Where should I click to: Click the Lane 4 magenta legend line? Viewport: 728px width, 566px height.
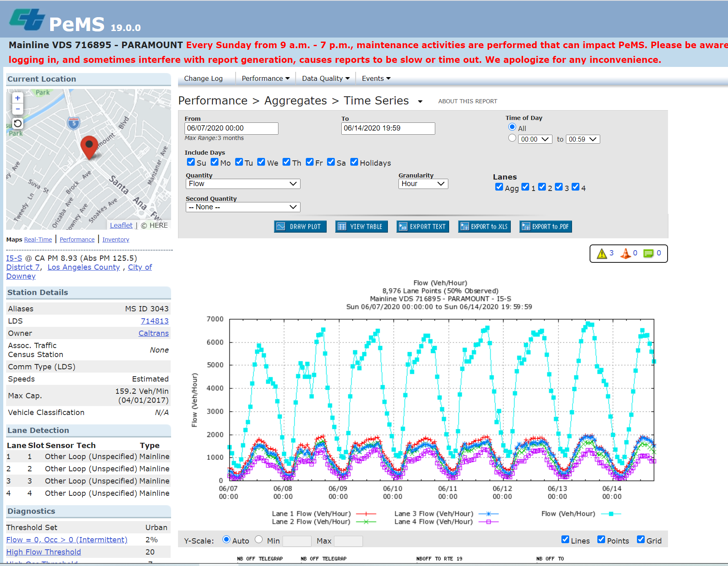(x=488, y=522)
